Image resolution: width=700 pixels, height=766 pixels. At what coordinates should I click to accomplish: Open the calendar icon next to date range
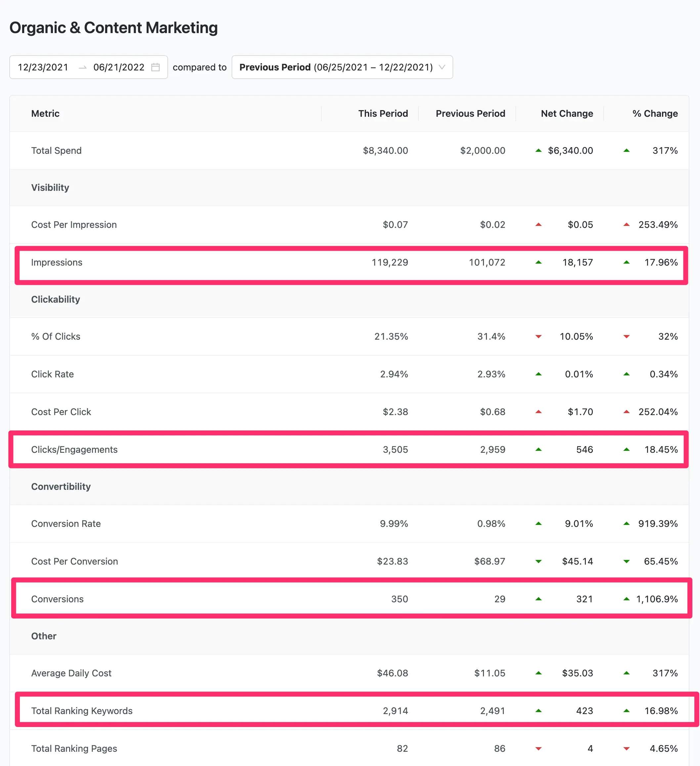pyautogui.click(x=156, y=67)
